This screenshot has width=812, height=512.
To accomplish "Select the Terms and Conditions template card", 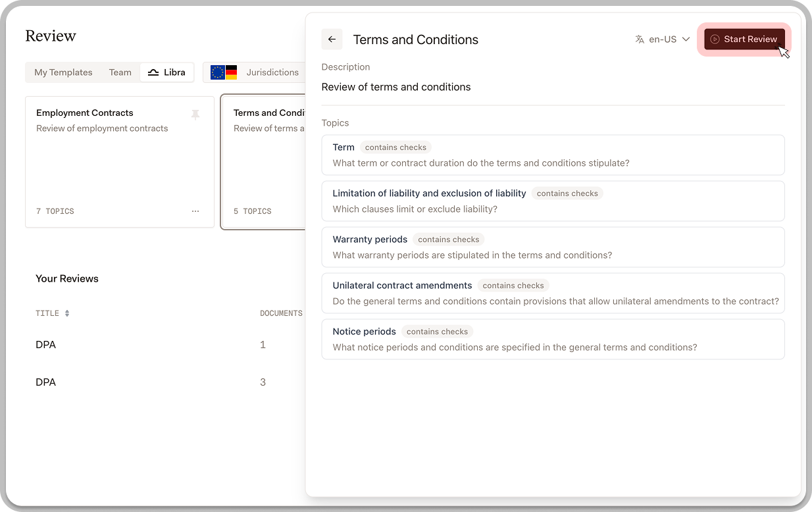I will (264, 162).
